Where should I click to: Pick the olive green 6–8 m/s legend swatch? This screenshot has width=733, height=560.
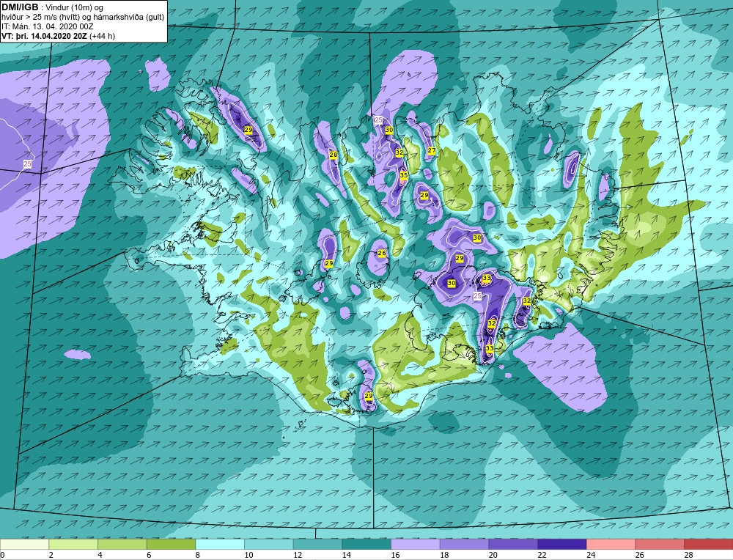pyautogui.click(x=171, y=545)
